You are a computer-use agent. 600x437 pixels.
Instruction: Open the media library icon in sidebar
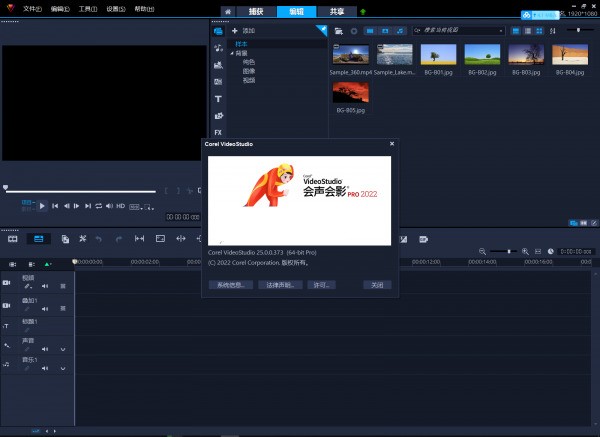pos(218,31)
